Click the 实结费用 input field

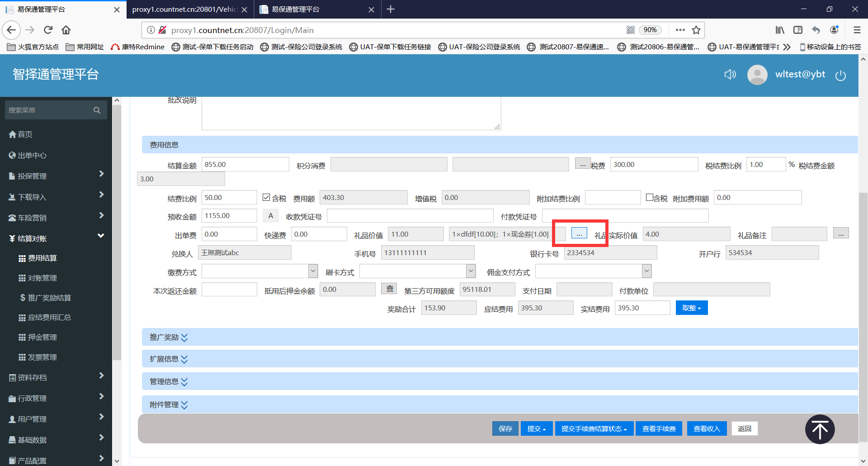tap(642, 308)
